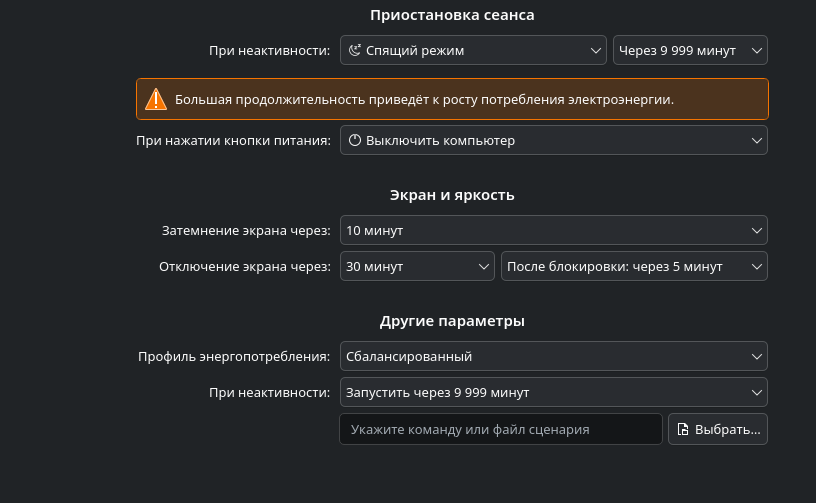Click the chevron arrow of the 30 минут combo box

click(484, 267)
